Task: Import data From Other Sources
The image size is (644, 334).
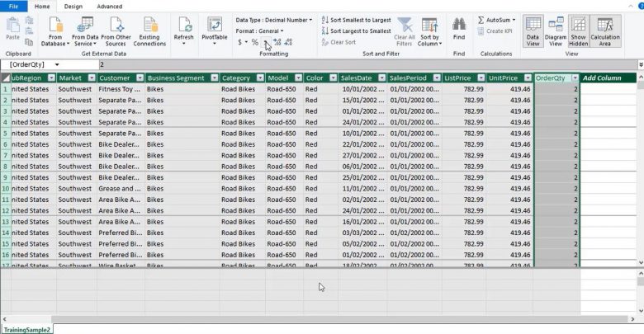Action: tap(116, 31)
